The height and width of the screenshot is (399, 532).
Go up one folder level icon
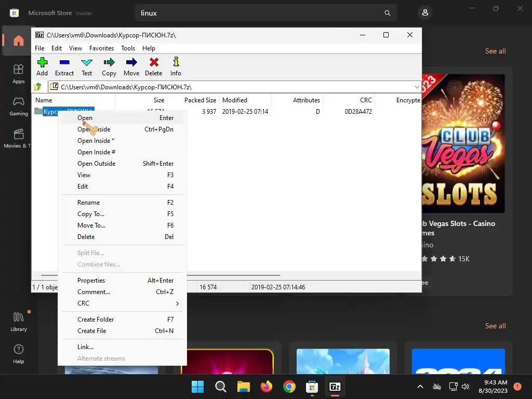(38, 87)
